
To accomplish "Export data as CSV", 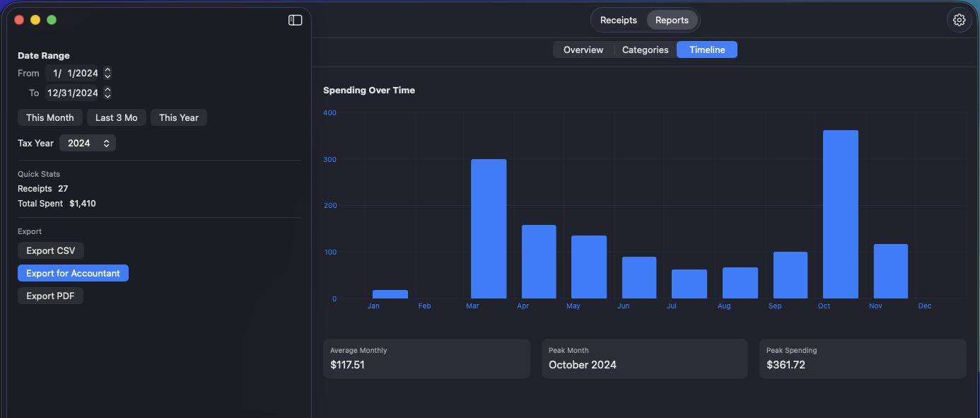I will point(50,250).
